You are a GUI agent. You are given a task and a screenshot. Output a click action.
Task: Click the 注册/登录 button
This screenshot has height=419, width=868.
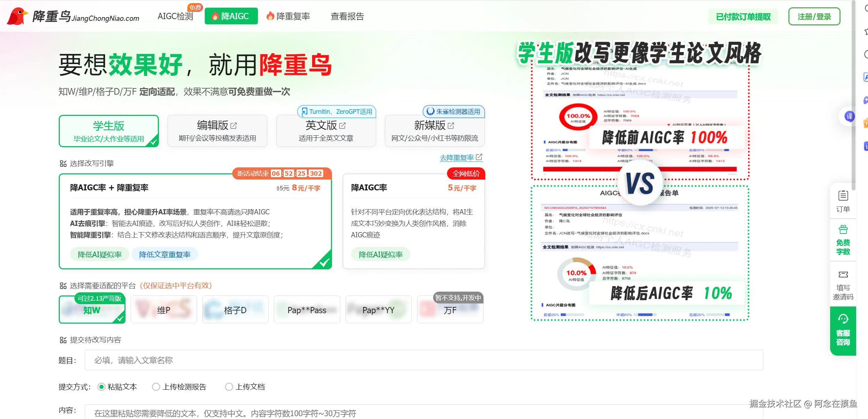pyautogui.click(x=814, y=17)
